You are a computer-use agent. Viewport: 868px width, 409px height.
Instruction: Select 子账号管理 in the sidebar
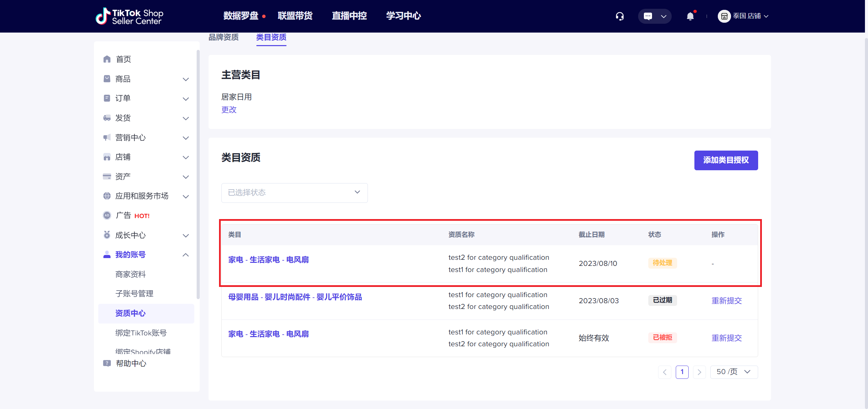pos(134,294)
